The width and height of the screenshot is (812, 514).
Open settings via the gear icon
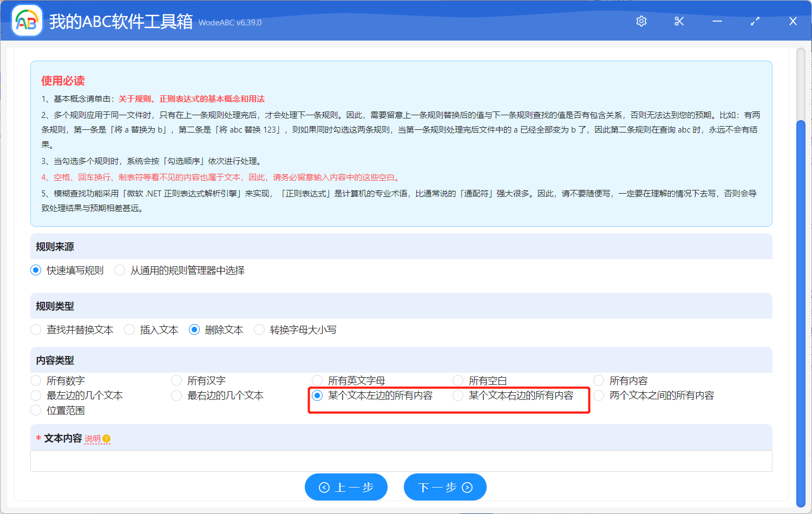tap(641, 21)
